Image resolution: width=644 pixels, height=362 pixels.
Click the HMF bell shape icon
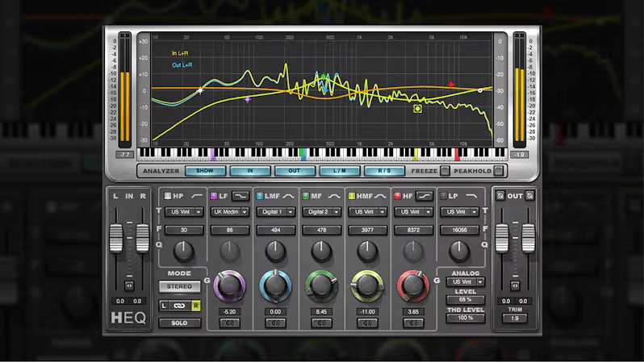point(381,196)
